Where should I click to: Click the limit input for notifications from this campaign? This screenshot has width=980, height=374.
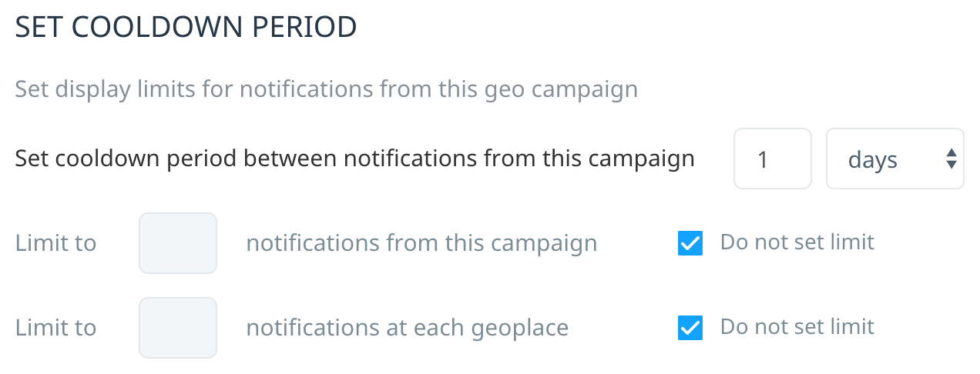178,243
